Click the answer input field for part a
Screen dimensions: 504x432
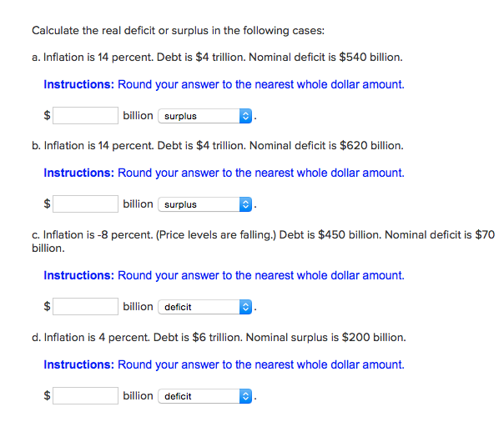86,115
